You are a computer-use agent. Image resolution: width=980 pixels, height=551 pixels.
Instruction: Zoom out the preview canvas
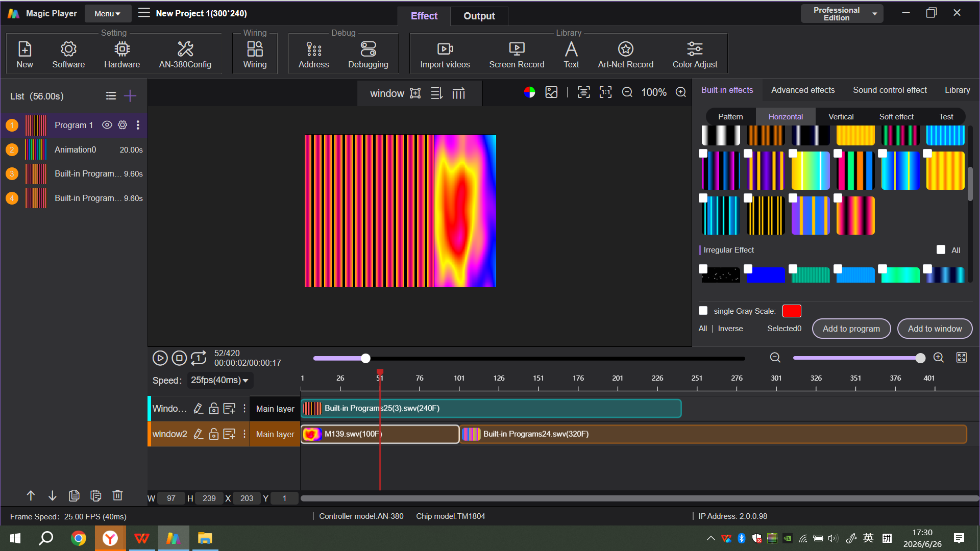pos(627,92)
